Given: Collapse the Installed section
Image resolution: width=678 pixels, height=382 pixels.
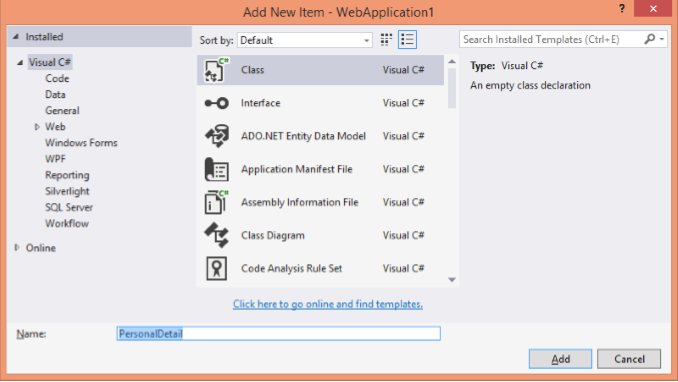Looking at the screenshot, I should [x=16, y=37].
